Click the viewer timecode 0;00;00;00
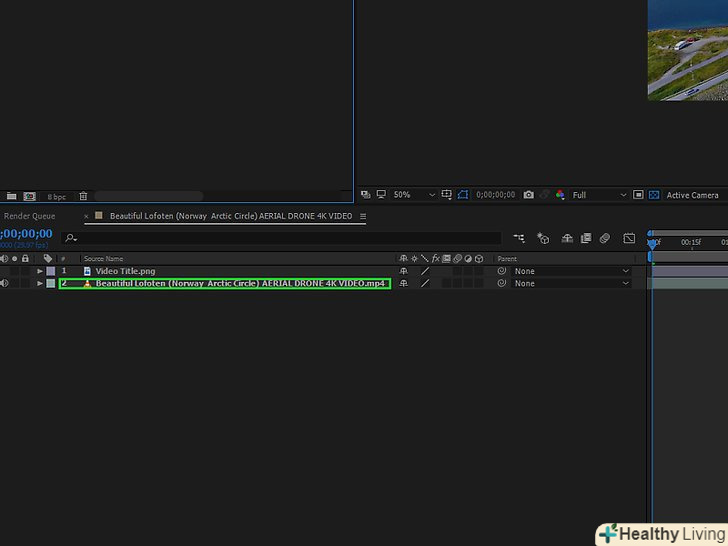728x546 pixels. click(x=495, y=195)
